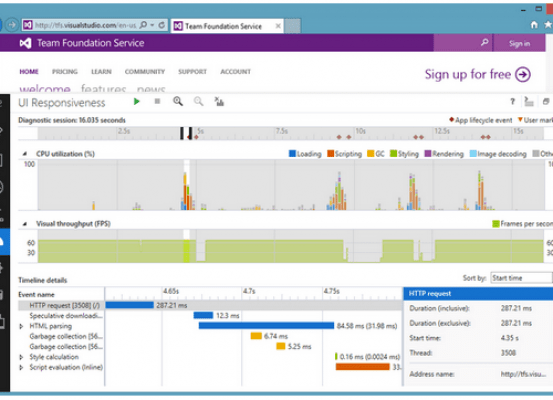Image resolution: width=553 pixels, height=400 pixels.
Task: Click the browser home icon
Action: pos(534,25)
